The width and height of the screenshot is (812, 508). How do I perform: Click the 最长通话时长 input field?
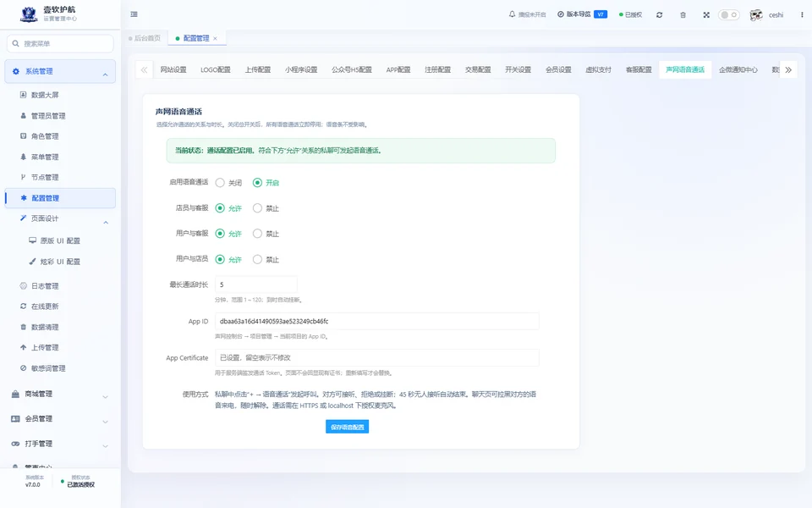coord(255,284)
